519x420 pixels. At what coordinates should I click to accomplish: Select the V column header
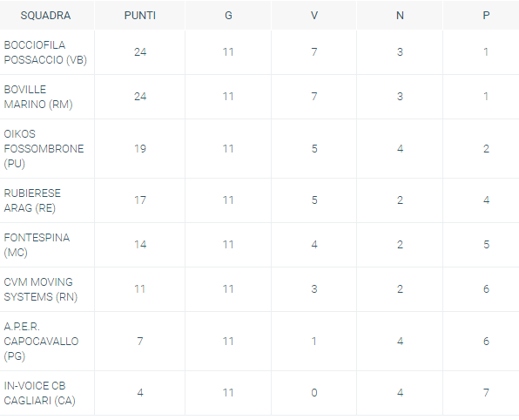314,16
